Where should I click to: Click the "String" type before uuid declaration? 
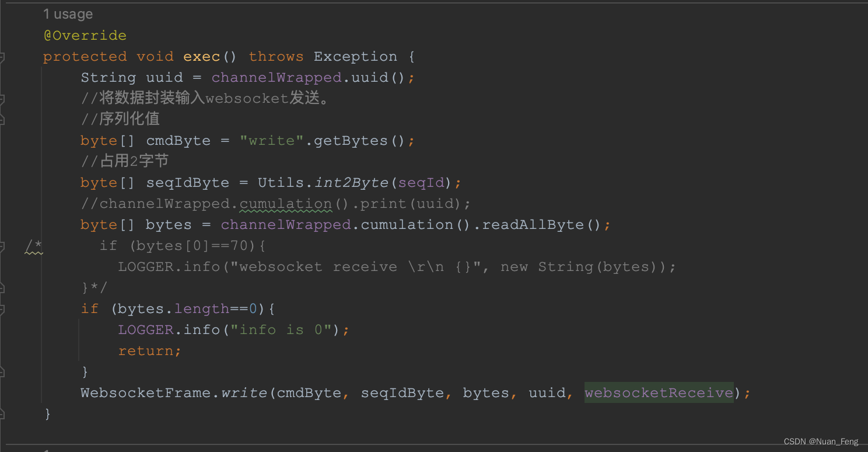tap(108, 78)
